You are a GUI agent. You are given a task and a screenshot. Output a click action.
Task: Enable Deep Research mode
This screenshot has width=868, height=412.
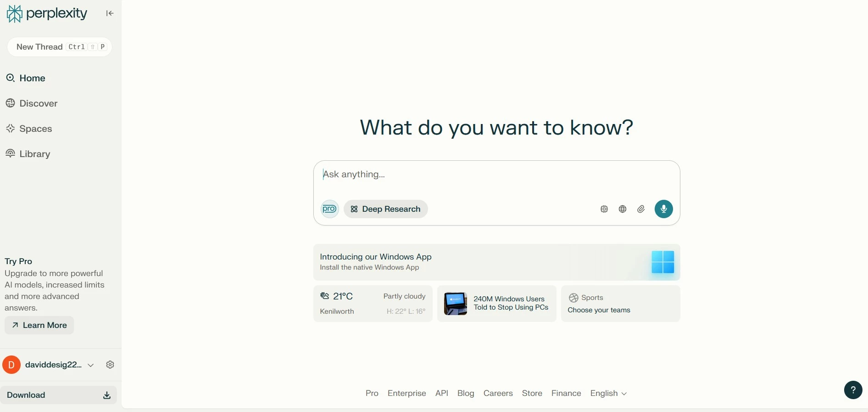click(x=386, y=209)
